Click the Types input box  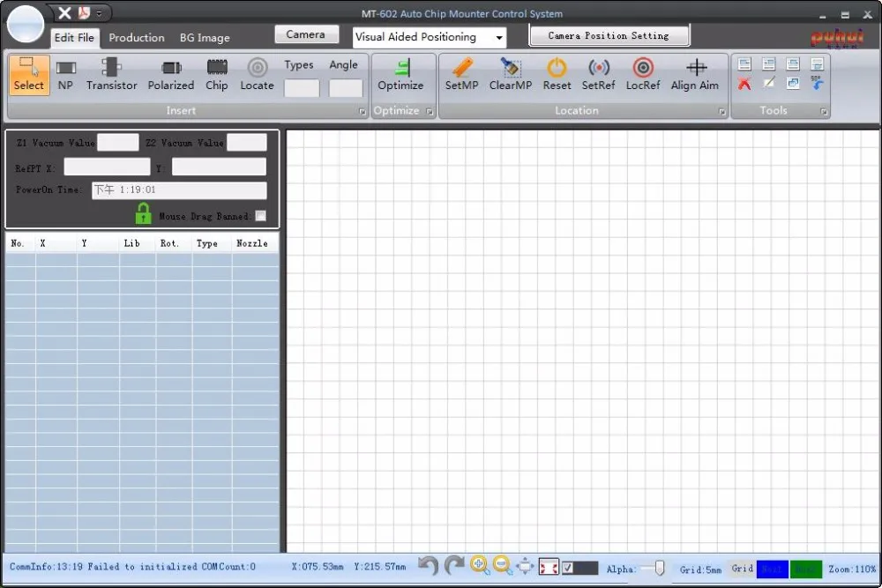coord(302,87)
